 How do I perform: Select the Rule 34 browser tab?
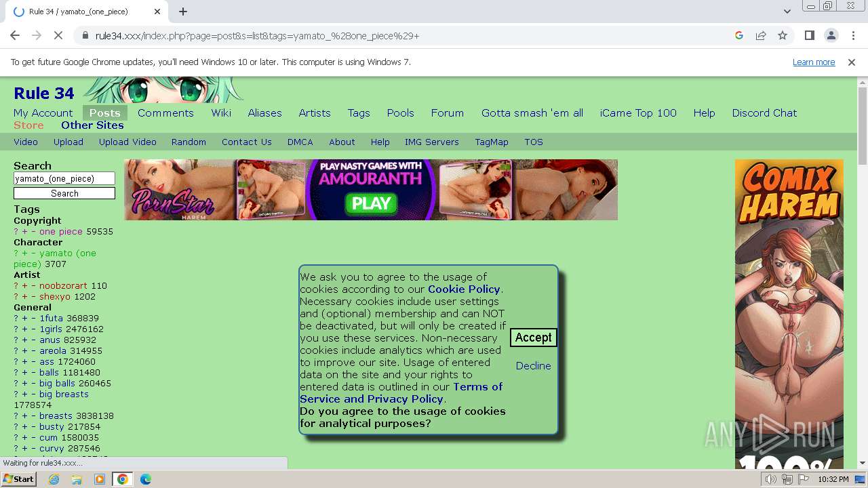click(x=87, y=12)
